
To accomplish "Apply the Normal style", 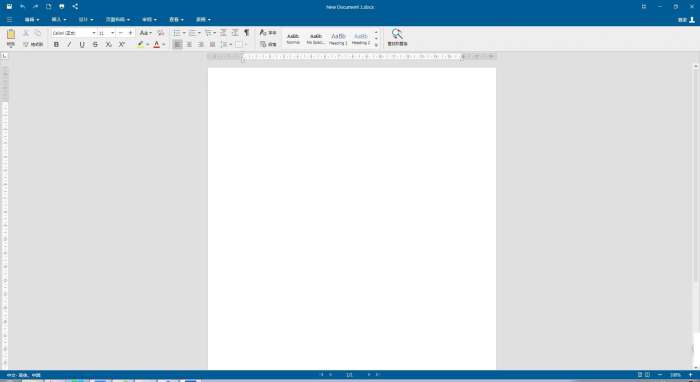I will point(293,38).
